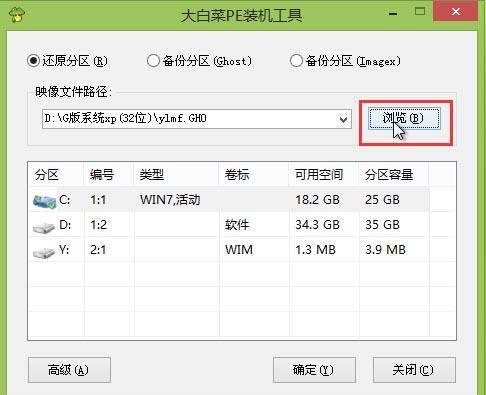Viewport: 486px width, 395px height.
Task: Open the image file path dropdown arrow
Action: click(x=343, y=119)
